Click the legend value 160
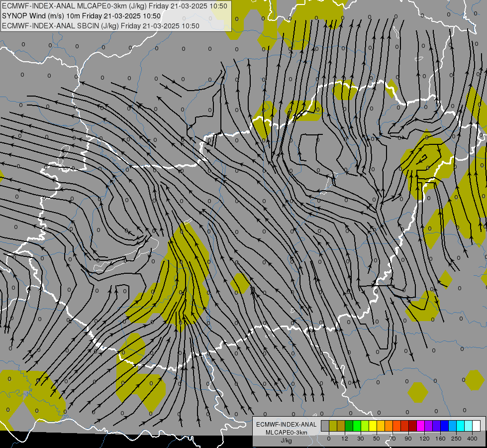This screenshot has width=487, height=448. 440,439
